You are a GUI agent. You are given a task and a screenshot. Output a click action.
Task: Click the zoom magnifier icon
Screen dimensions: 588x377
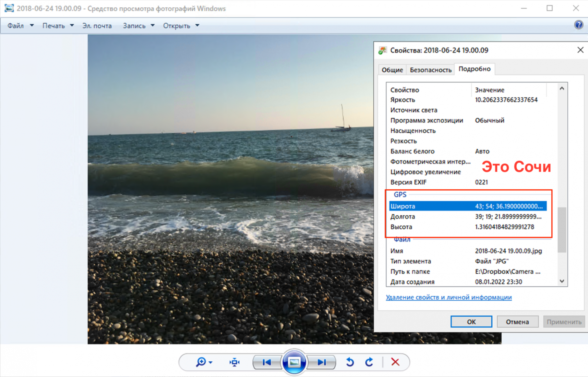tap(201, 362)
